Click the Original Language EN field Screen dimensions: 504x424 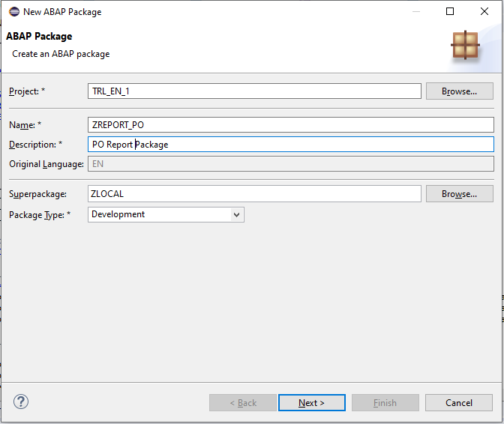coord(290,164)
